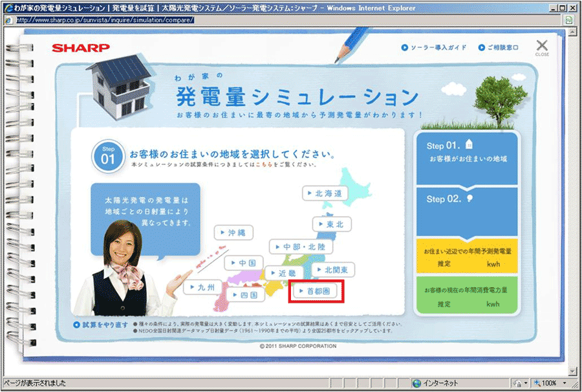The image size is (582, 392).
Task: Click the 試算をやり直す back arrow icon
Action: (76, 325)
